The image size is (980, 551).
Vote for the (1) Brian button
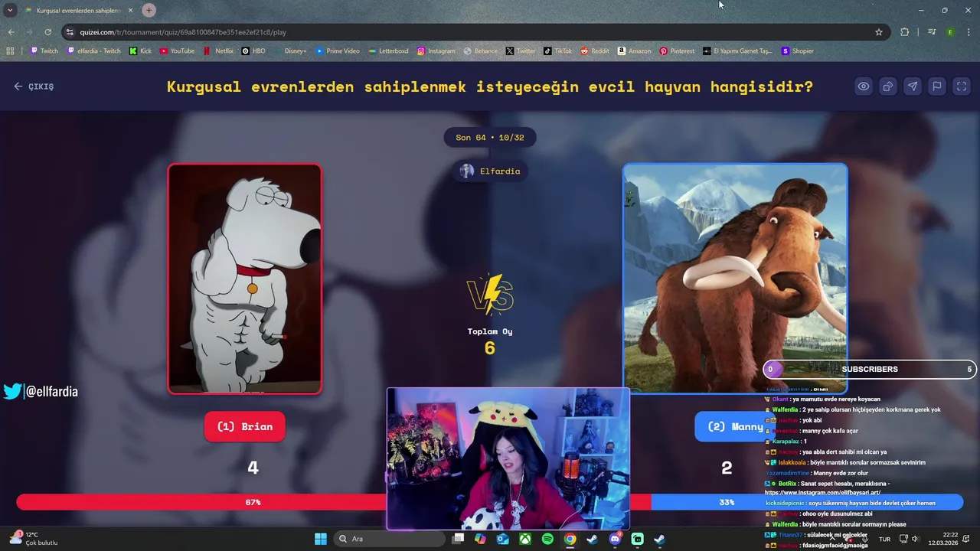(x=245, y=426)
